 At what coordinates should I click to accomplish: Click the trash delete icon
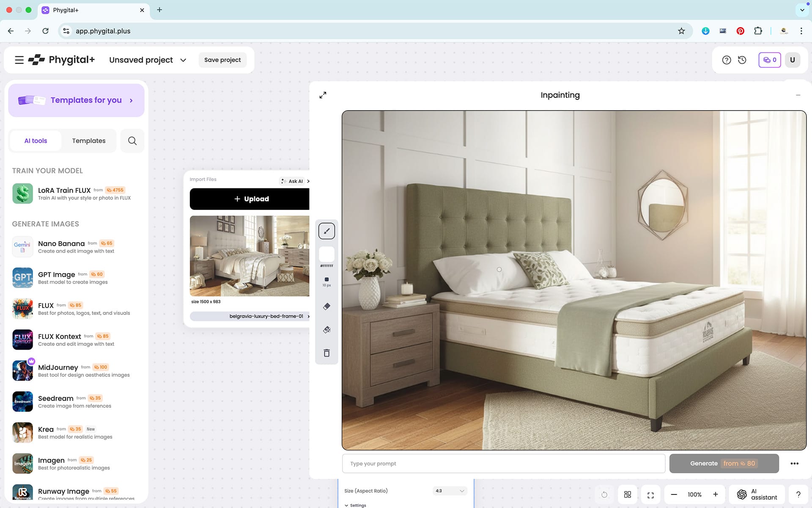(326, 353)
